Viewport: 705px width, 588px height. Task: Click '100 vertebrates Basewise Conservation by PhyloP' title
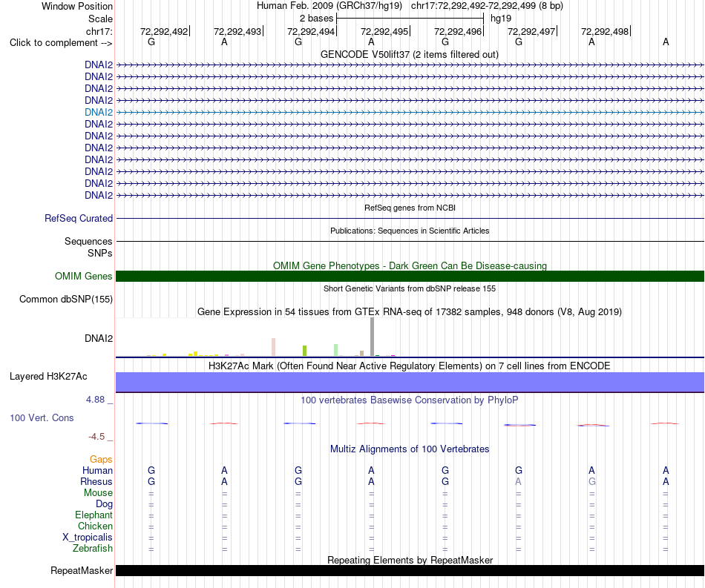coord(410,400)
